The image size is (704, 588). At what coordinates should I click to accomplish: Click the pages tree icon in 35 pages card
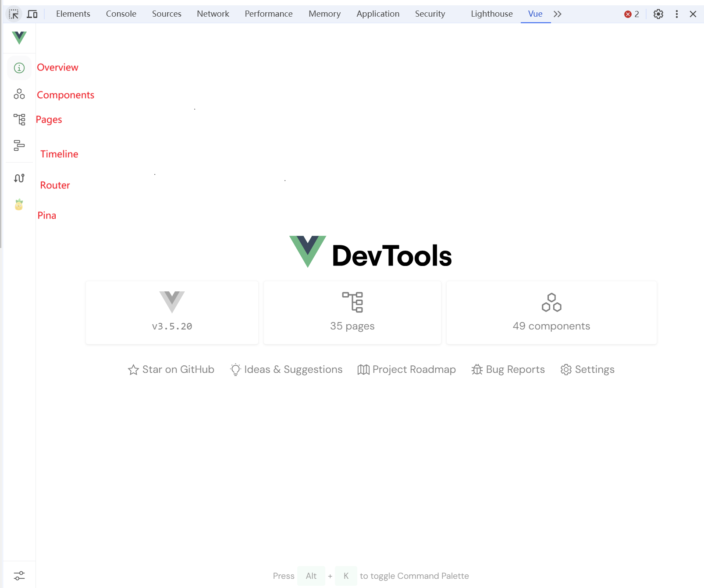point(352,302)
